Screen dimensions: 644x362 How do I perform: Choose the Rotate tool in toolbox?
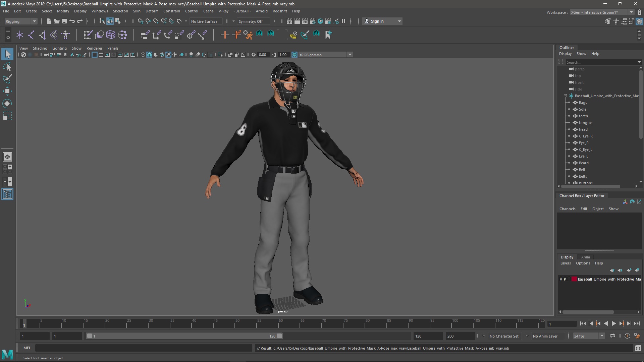[x=7, y=104]
